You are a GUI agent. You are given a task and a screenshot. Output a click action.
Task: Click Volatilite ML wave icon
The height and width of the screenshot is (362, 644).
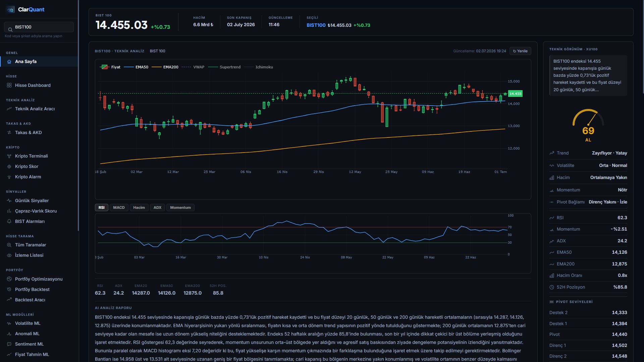[x=9, y=323]
